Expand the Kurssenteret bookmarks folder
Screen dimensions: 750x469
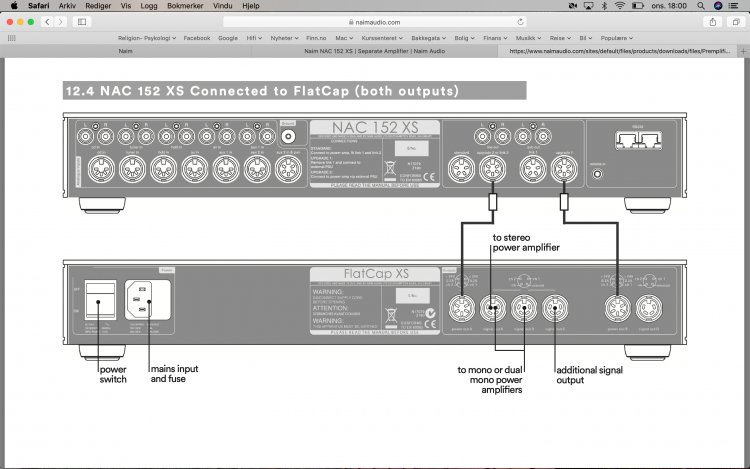click(382, 38)
